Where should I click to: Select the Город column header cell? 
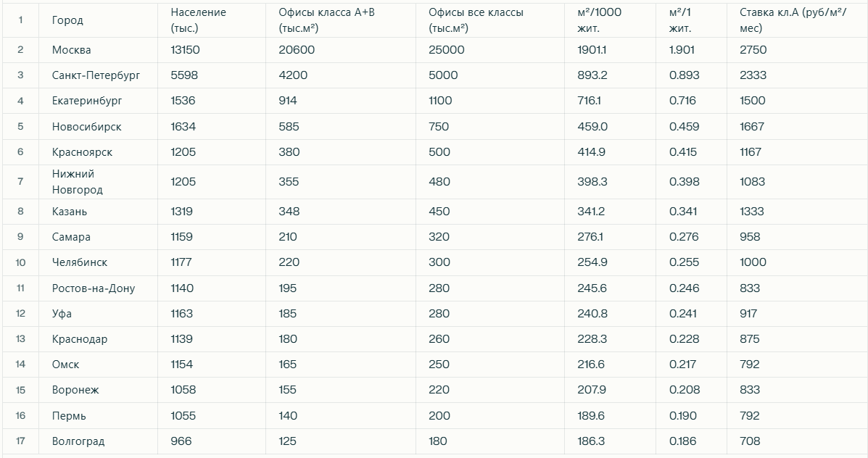[x=98, y=20]
